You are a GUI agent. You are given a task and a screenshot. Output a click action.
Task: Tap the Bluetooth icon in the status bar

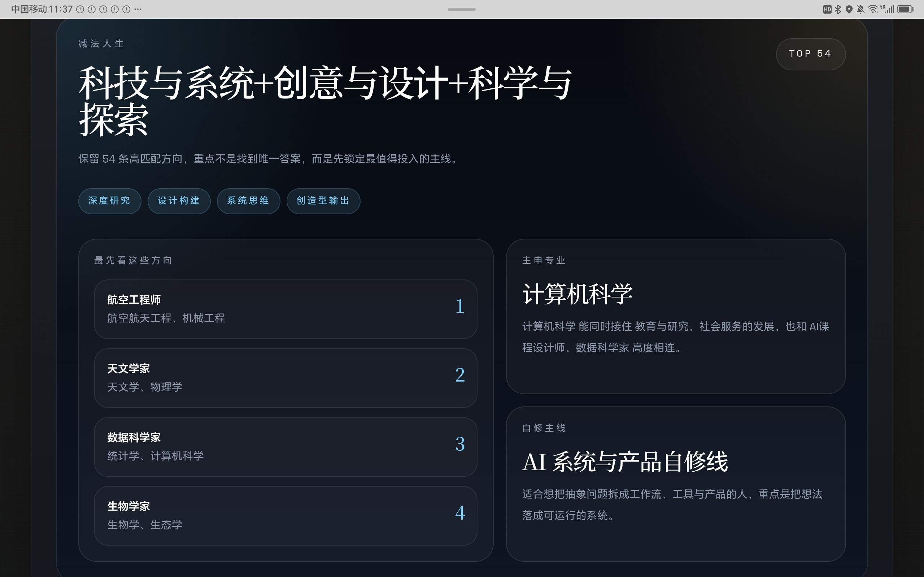coord(838,8)
